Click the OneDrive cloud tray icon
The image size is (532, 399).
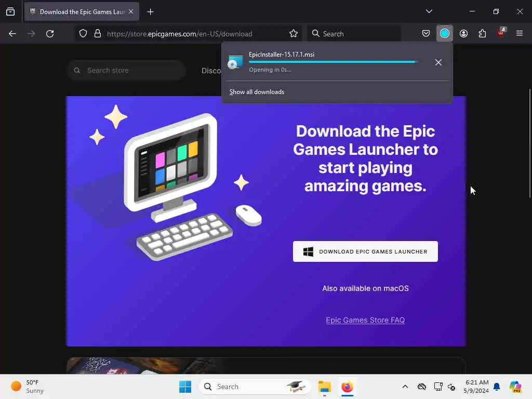click(422, 387)
